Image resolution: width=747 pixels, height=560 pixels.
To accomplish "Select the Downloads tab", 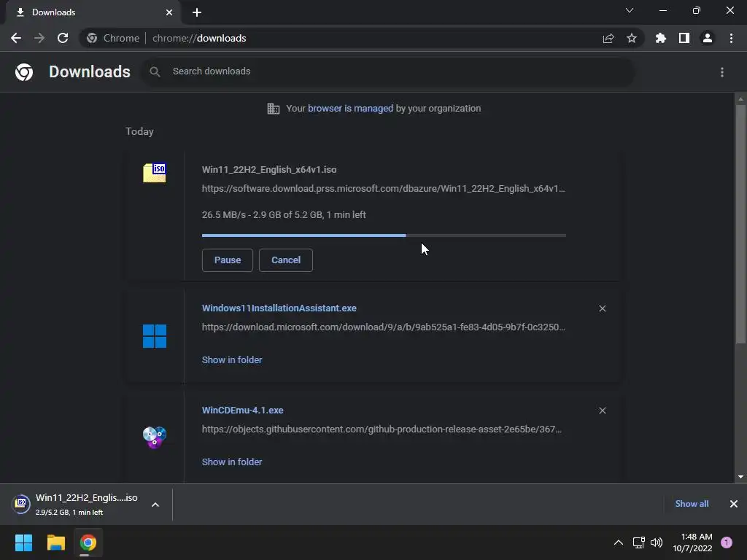I will [93, 12].
